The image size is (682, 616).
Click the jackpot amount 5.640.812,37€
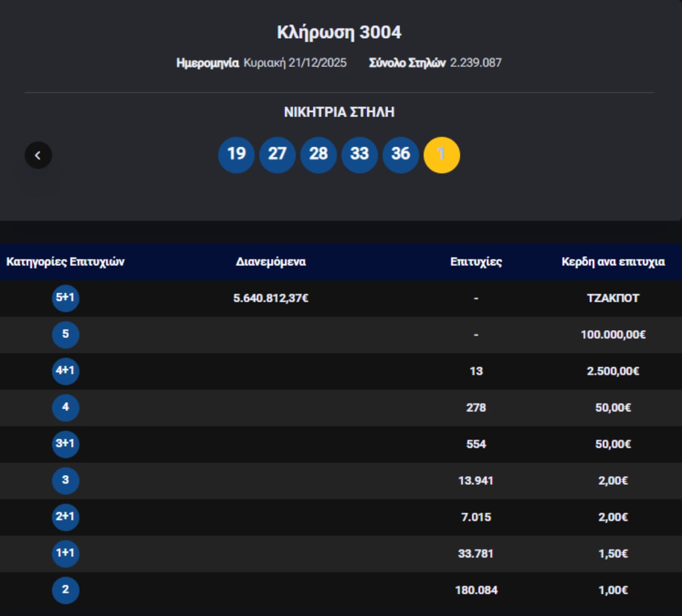(271, 298)
